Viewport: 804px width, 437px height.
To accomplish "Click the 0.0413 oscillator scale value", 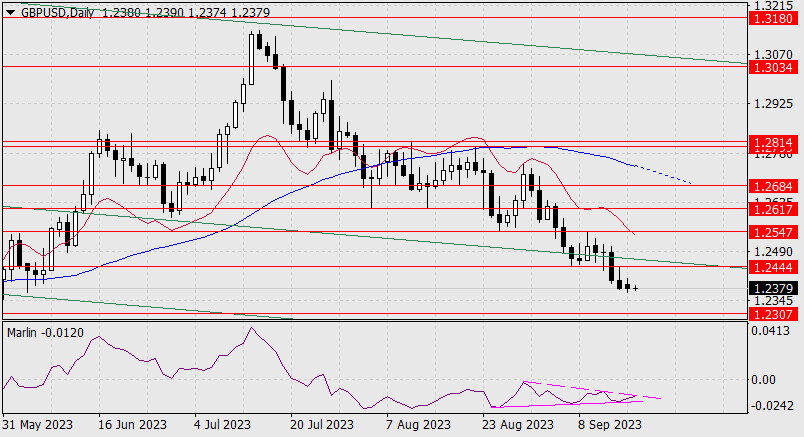I will tap(771, 331).
